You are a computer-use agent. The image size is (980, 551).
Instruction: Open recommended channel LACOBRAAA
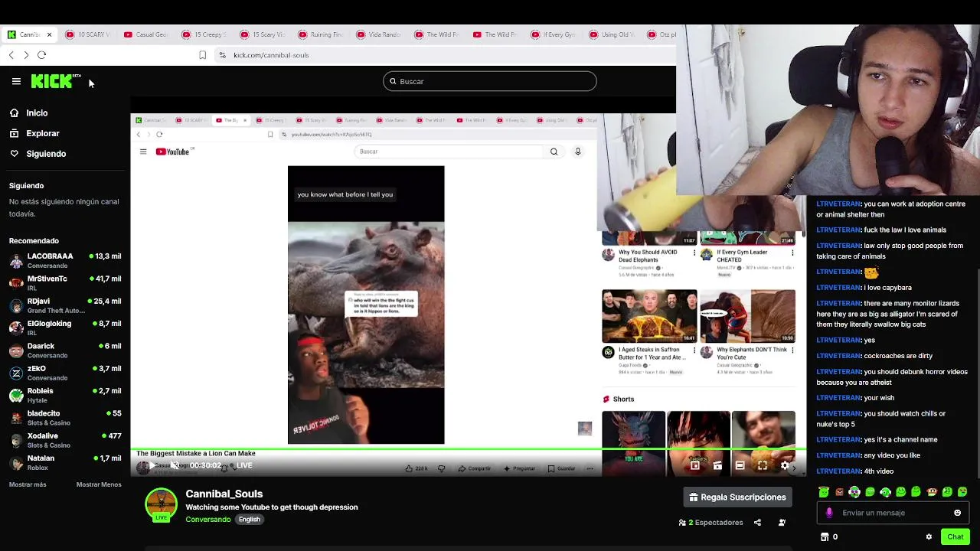pyautogui.click(x=65, y=261)
